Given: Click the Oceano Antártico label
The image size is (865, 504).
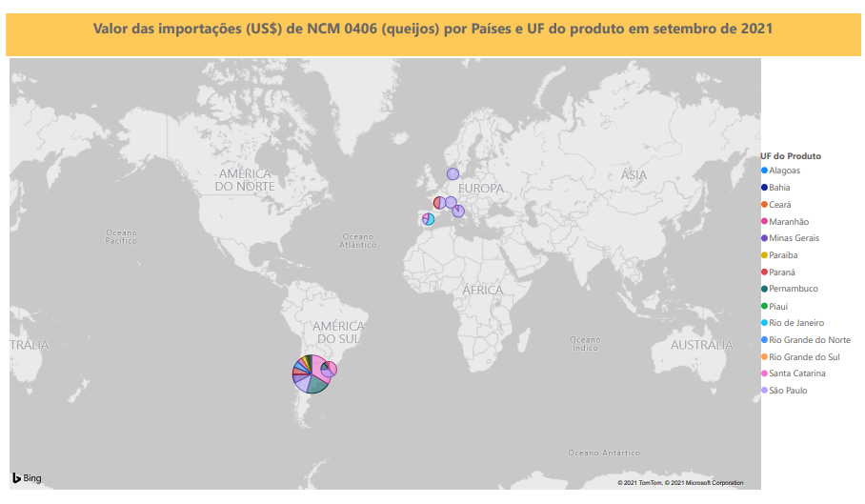Looking at the screenshot, I should point(604,453).
